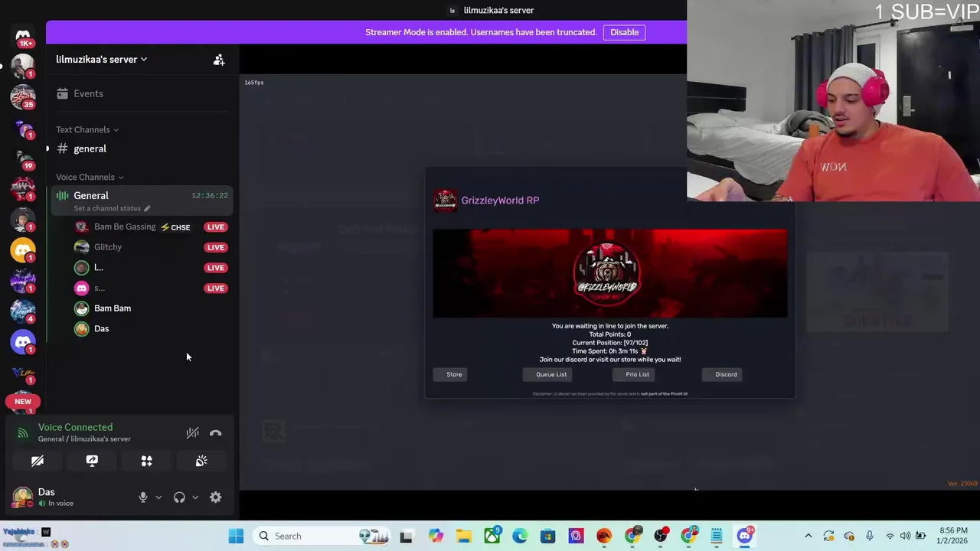This screenshot has width=980, height=551.
Task: Open Microsoft Store from taskbar
Action: pyautogui.click(x=547, y=536)
